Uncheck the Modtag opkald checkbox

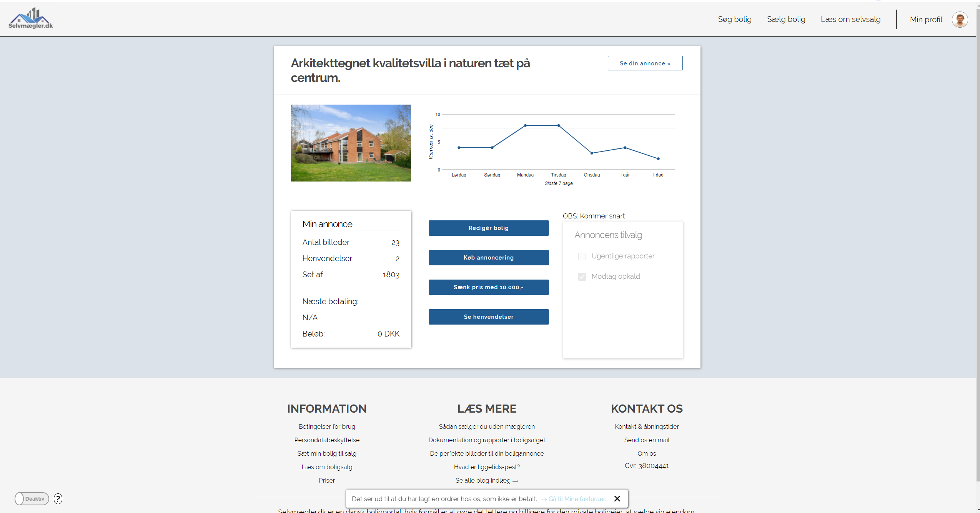[582, 277]
